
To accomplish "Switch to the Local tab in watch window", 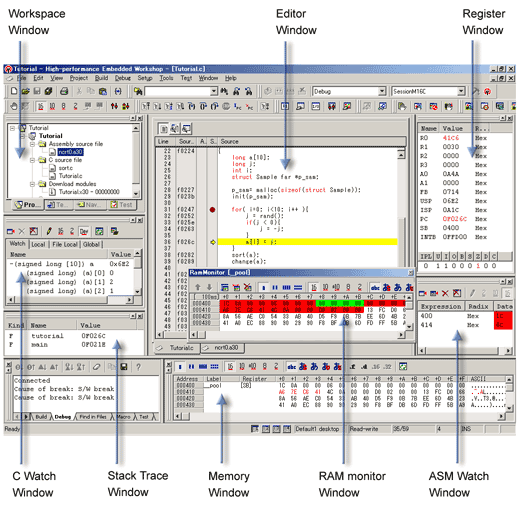I will (x=38, y=244).
